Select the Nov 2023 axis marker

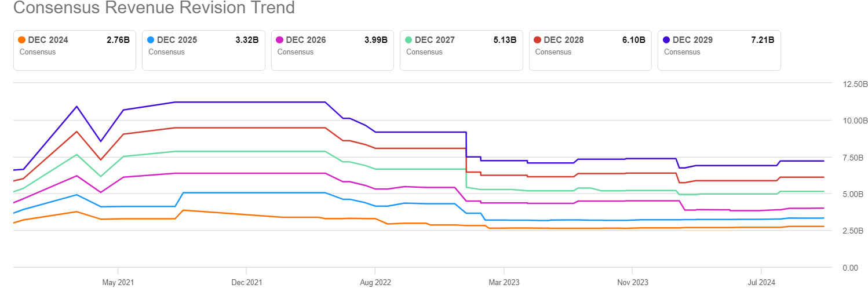pos(632,283)
